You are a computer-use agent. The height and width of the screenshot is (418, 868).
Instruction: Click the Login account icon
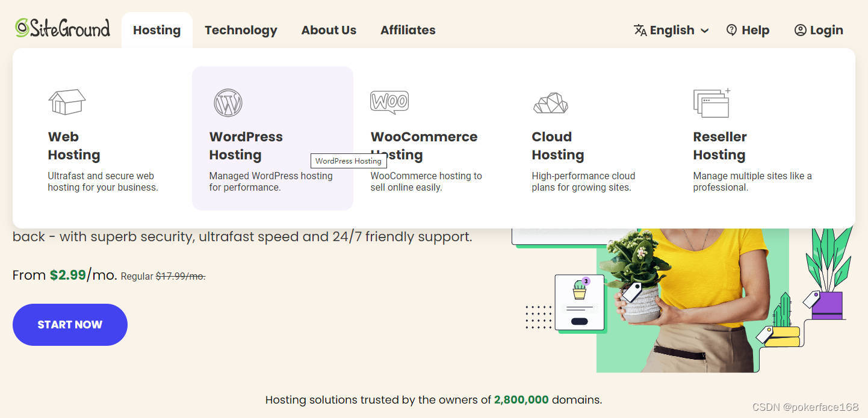click(x=800, y=29)
